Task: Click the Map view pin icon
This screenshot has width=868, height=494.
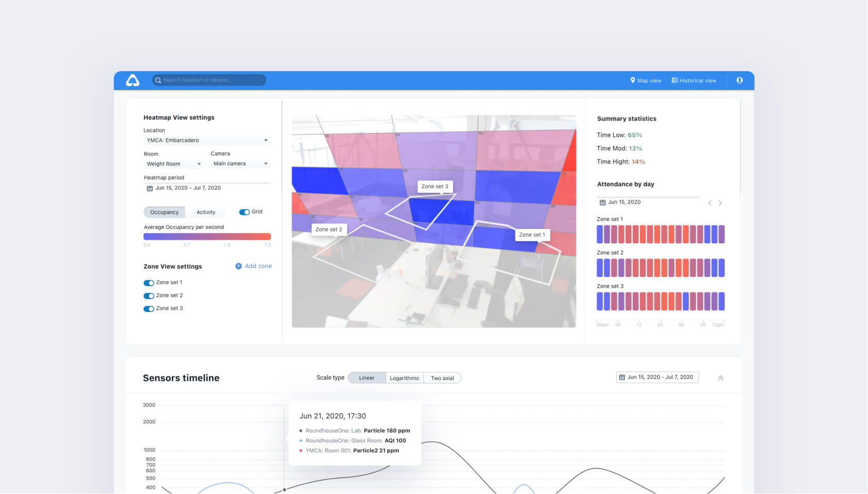Action: pos(633,80)
